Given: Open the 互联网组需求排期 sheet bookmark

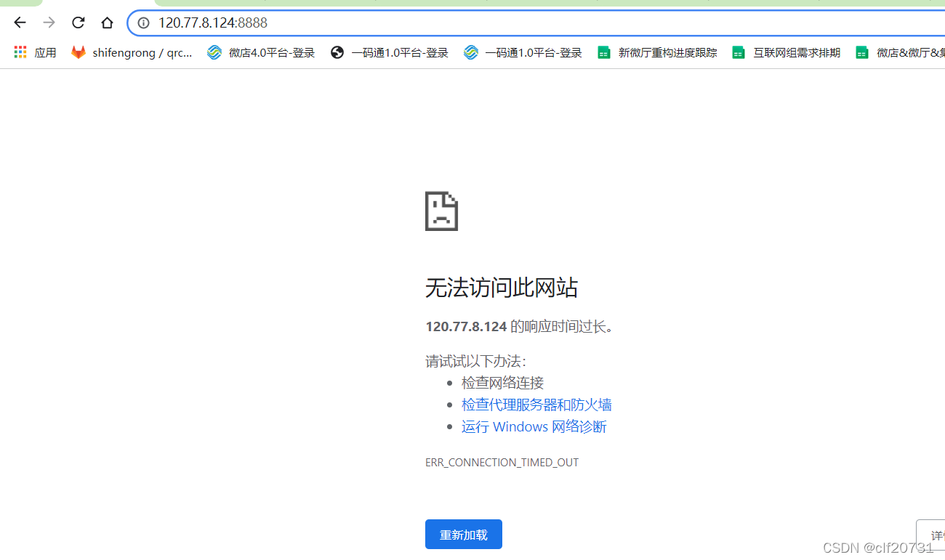Looking at the screenshot, I should click(786, 52).
